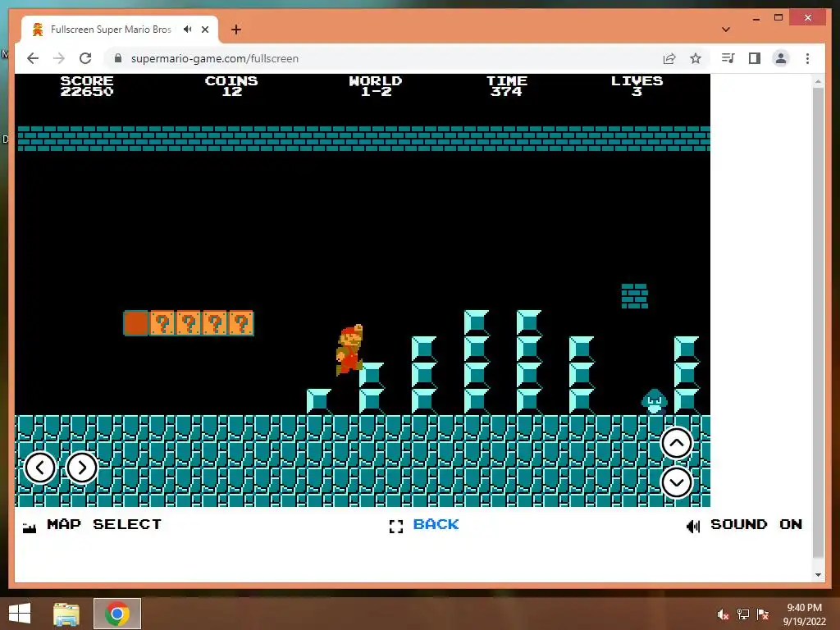This screenshot has height=630, width=840.
Task: Click the scrollbar up arrow
Action: pyautogui.click(x=818, y=81)
